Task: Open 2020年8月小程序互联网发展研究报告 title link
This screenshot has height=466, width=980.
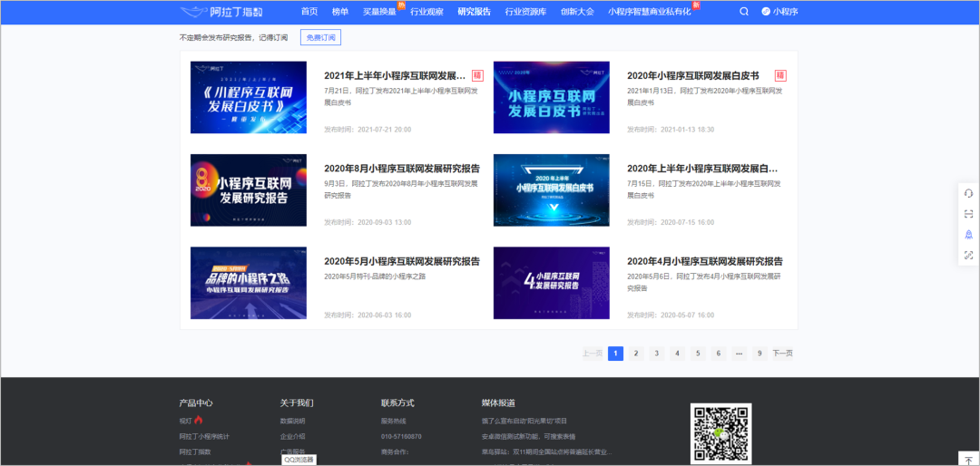Action: 402,169
